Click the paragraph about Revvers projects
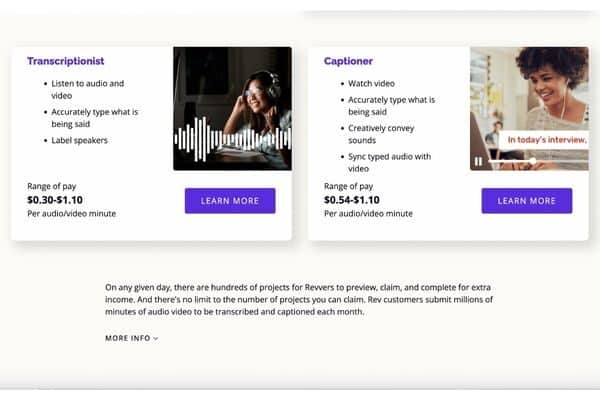Screen dimensions: 600x400 coord(299,299)
